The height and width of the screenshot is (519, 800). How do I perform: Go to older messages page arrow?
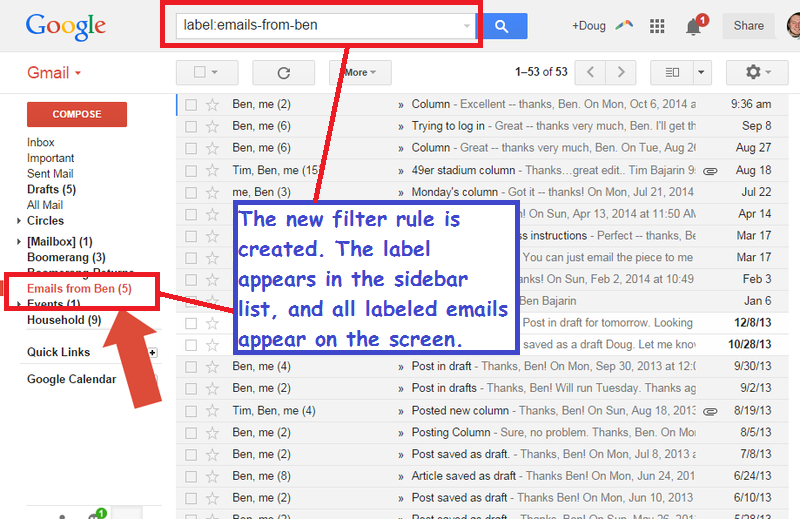621,72
